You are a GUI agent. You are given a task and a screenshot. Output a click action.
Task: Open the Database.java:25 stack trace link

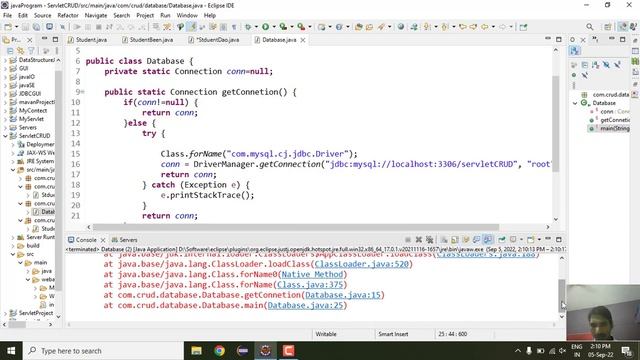coord(305,305)
